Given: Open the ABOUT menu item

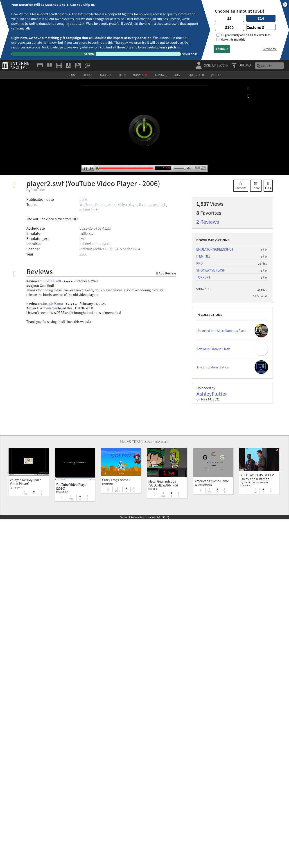Looking at the screenshot, I should (72, 75).
